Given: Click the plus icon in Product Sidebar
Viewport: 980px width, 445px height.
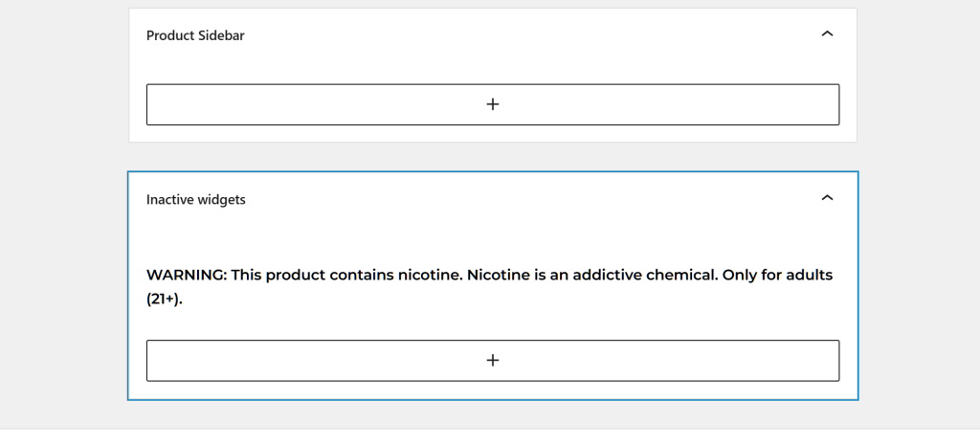Looking at the screenshot, I should coord(493,104).
